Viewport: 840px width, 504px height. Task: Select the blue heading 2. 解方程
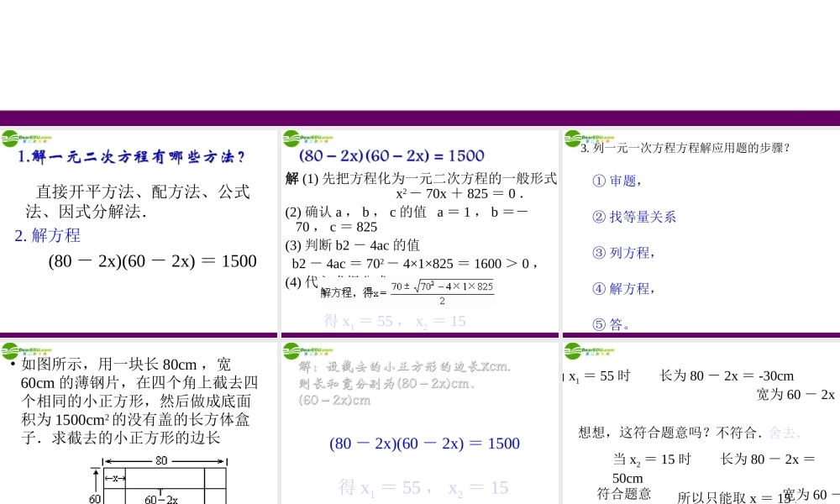tap(48, 236)
